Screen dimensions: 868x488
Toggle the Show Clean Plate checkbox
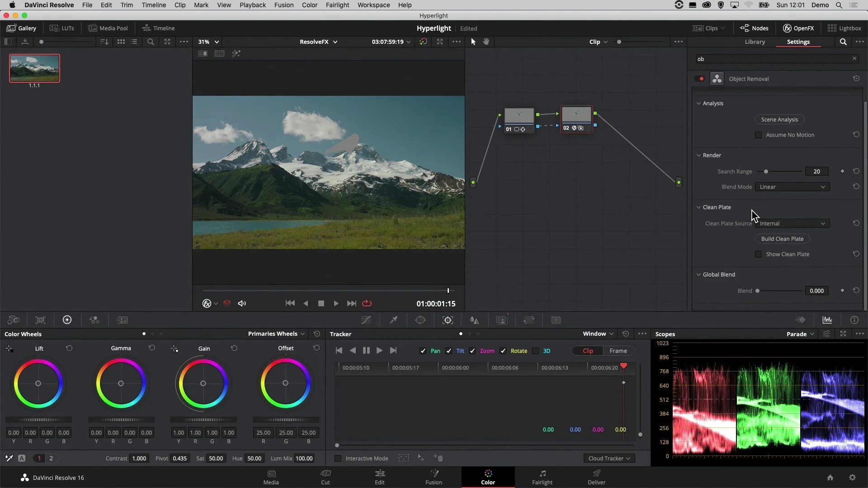point(757,254)
